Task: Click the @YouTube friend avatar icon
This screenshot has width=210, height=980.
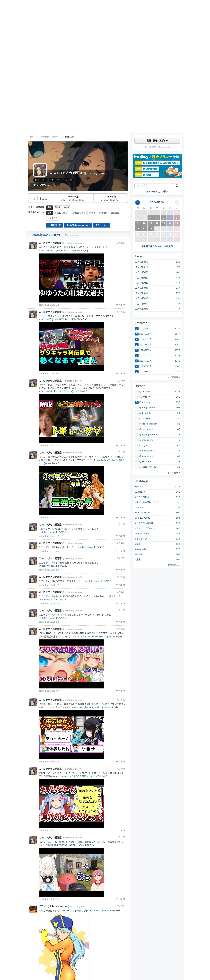Action: (x=136, y=392)
